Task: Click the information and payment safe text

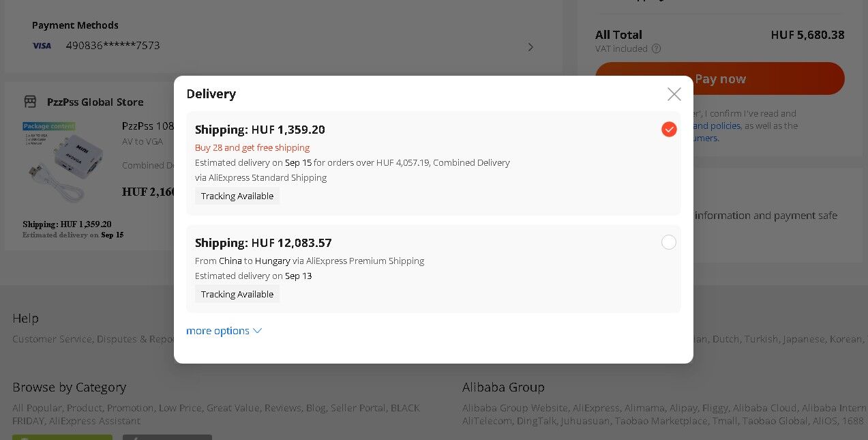Action: [x=766, y=216]
